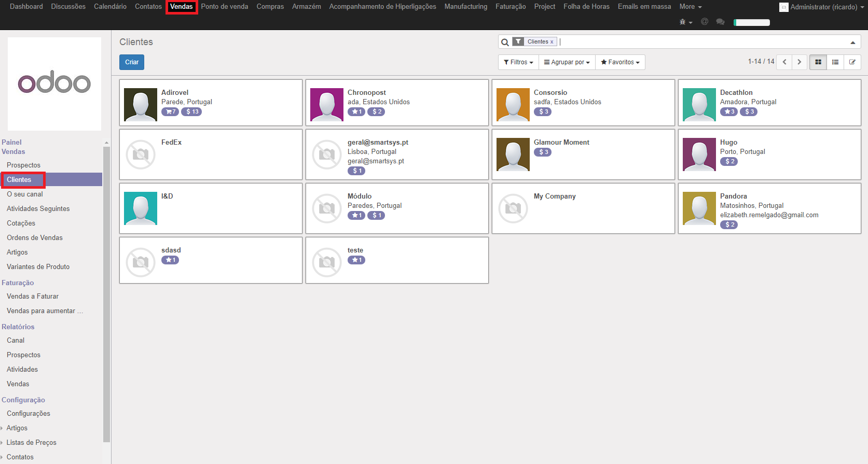Screen dimensions: 868x464
Task: Switch to kanban grid view
Action: coord(818,62)
